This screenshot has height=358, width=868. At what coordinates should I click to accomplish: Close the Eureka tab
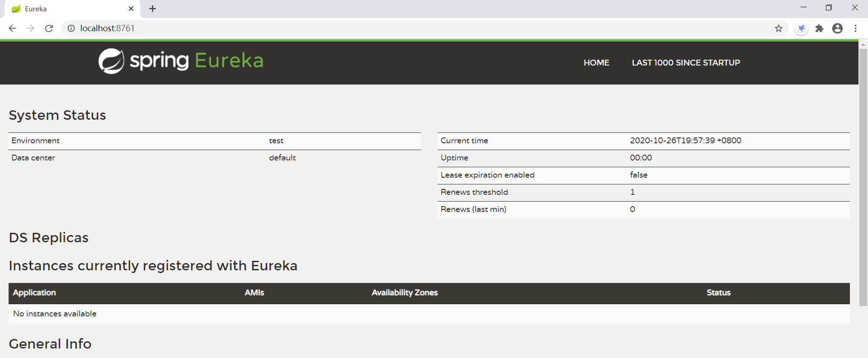(x=131, y=9)
